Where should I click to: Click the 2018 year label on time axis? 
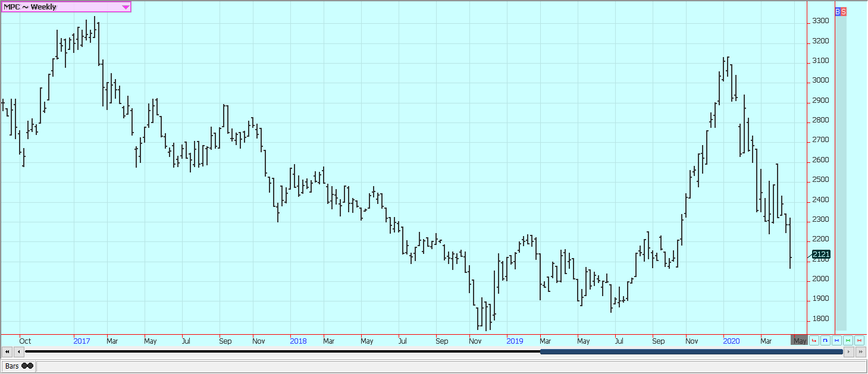pyautogui.click(x=298, y=341)
